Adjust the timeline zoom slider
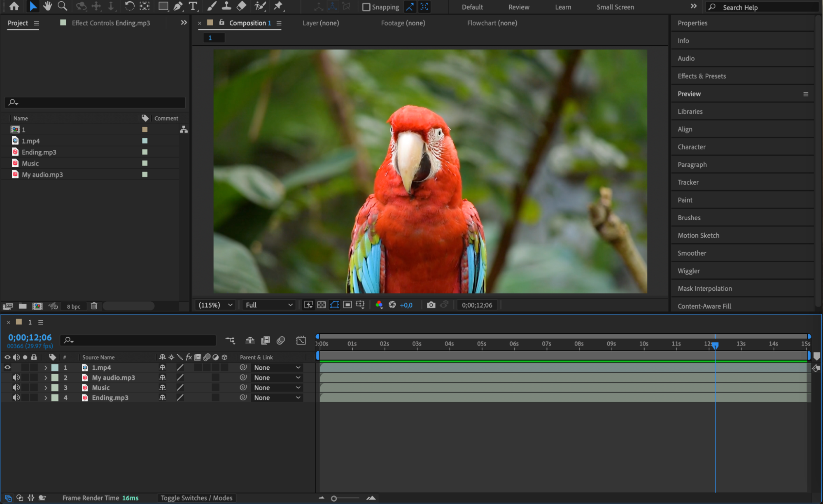The height and width of the screenshot is (504, 823). 334,499
